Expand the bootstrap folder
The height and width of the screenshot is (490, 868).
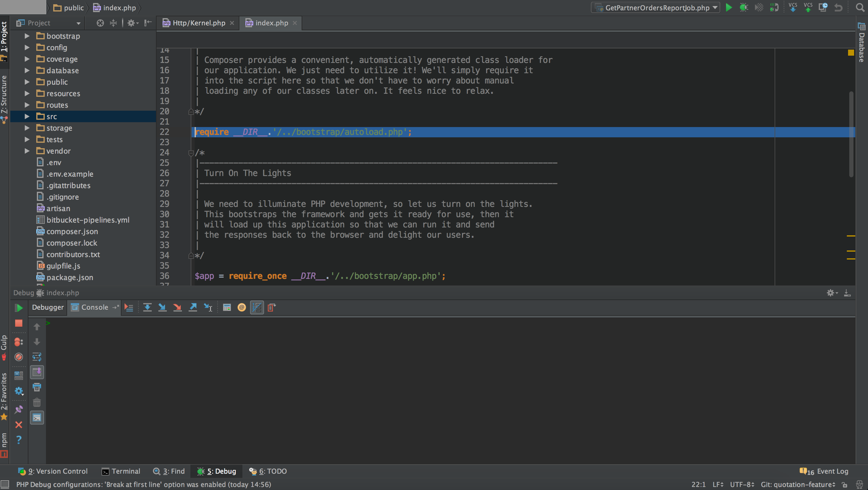coord(27,36)
